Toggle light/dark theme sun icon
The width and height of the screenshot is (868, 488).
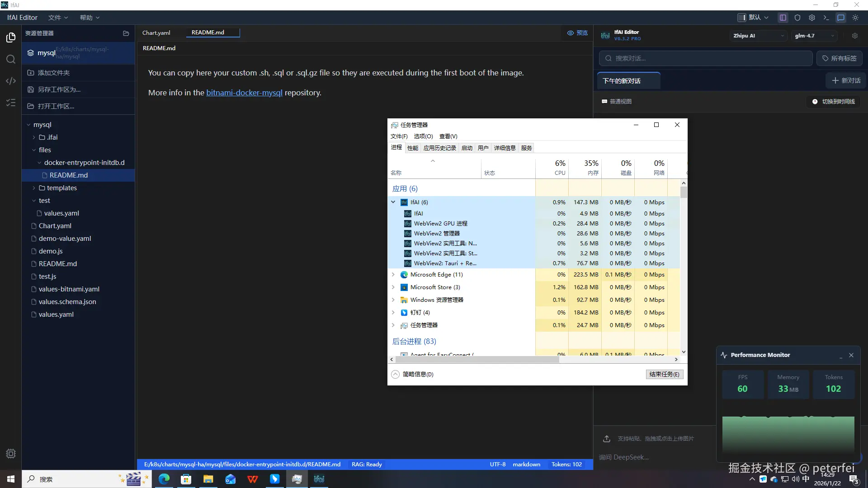855,18
